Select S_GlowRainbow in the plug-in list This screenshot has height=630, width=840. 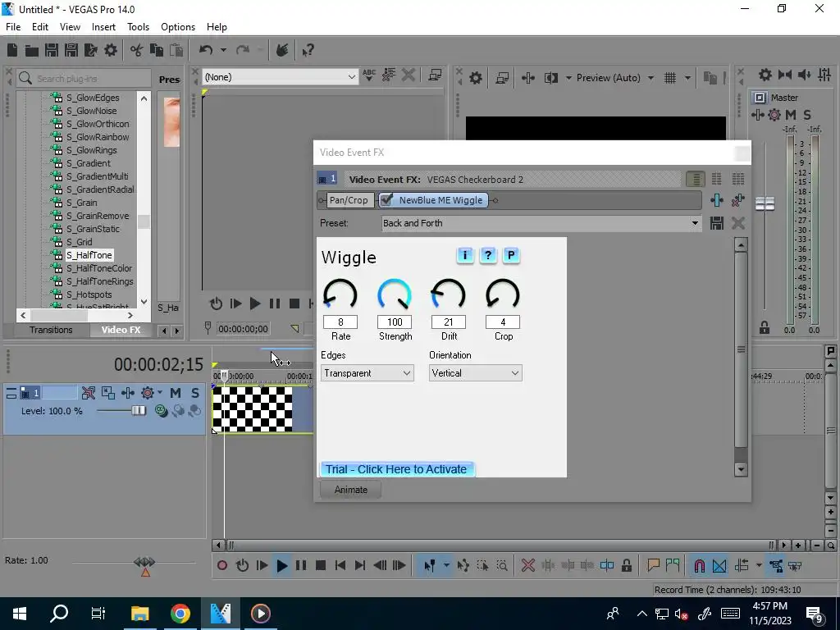98,137
